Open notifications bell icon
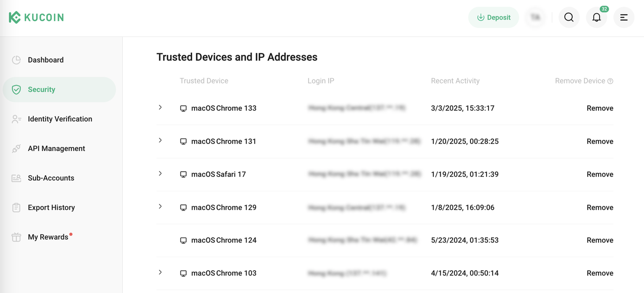Image resolution: width=644 pixels, height=293 pixels. click(x=596, y=18)
